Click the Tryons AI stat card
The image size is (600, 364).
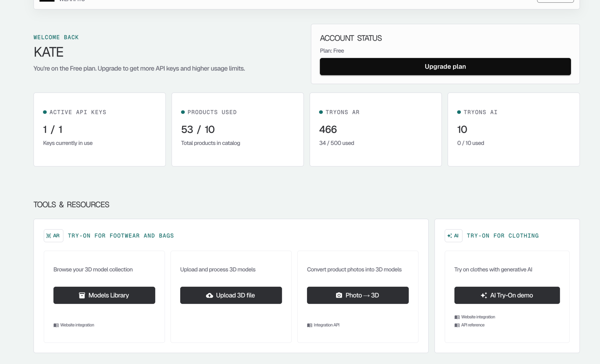tap(513, 129)
